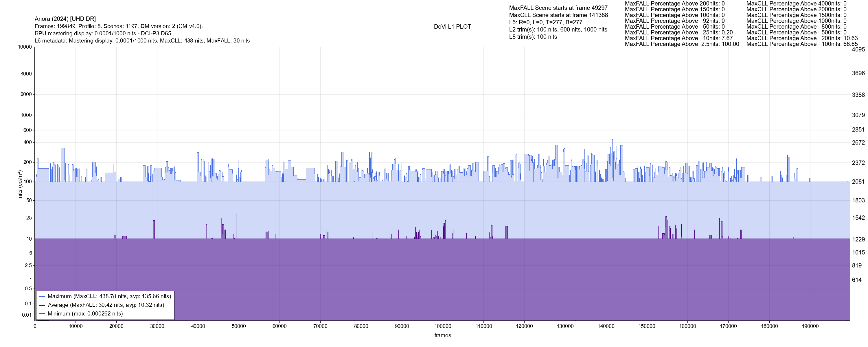Click the L6 metadata mastering display line
The image size is (868, 347).
pos(142,41)
